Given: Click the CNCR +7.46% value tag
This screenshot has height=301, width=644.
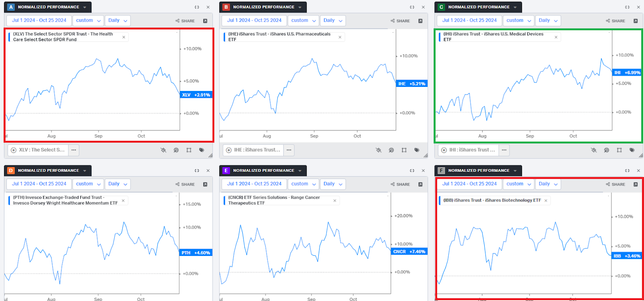Looking at the screenshot, I should [409, 252].
